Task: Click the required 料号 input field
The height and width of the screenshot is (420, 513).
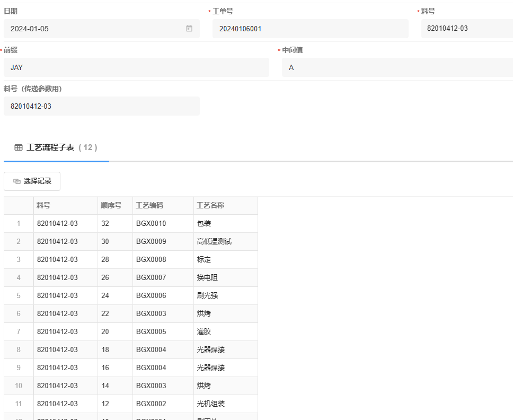Action: pyautogui.click(x=466, y=29)
